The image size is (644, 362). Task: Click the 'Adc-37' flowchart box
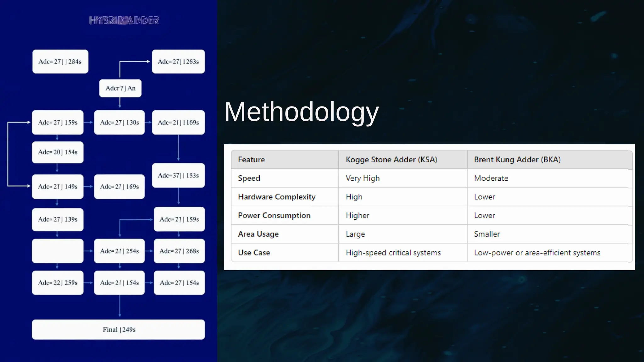[x=178, y=175]
